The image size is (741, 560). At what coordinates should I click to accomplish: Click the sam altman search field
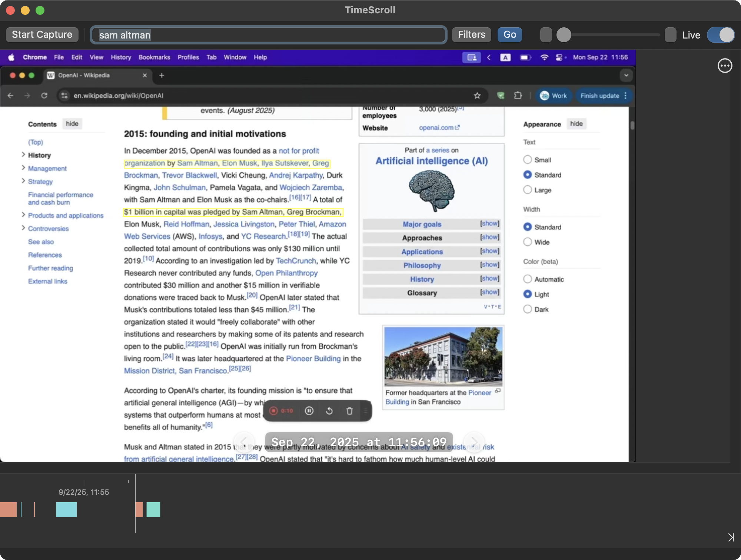click(269, 35)
